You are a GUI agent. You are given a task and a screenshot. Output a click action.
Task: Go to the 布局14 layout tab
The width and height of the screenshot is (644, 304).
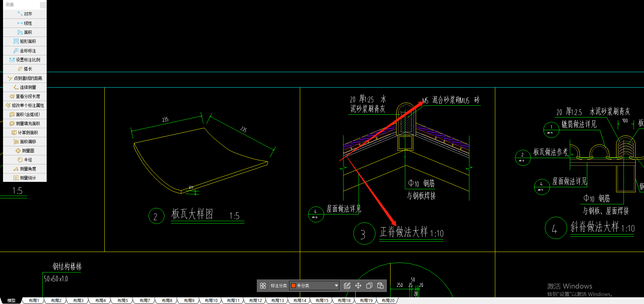coord(300,301)
